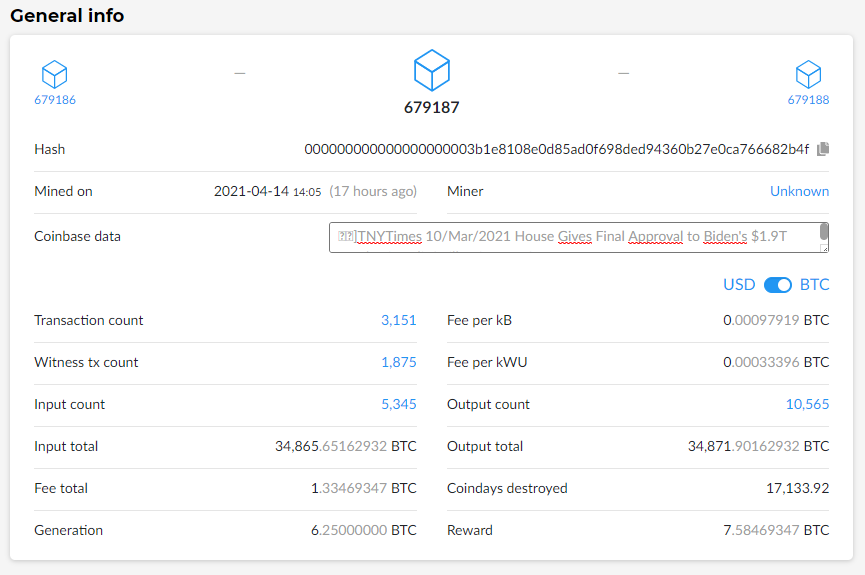Click the next block cube icon
Image resolution: width=865 pixels, height=575 pixels.
click(808, 74)
